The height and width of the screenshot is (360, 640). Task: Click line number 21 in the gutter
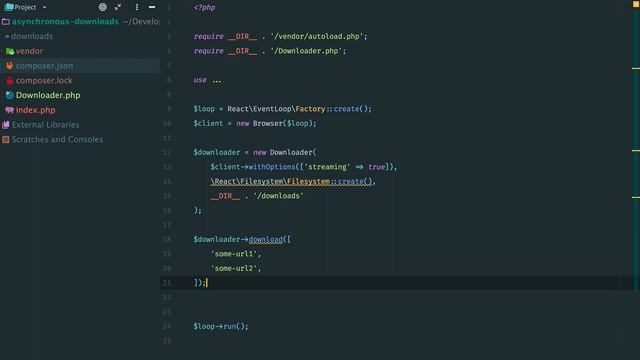(x=167, y=282)
